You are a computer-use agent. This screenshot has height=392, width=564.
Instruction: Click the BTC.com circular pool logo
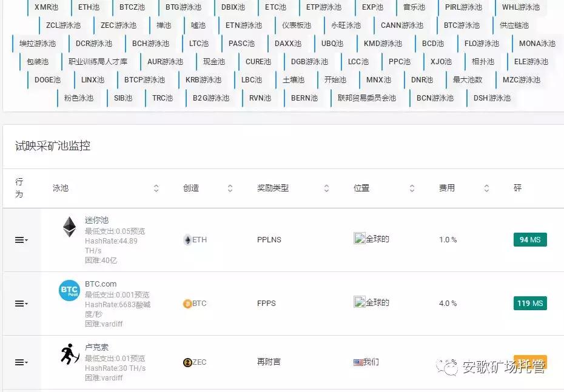click(x=69, y=290)
